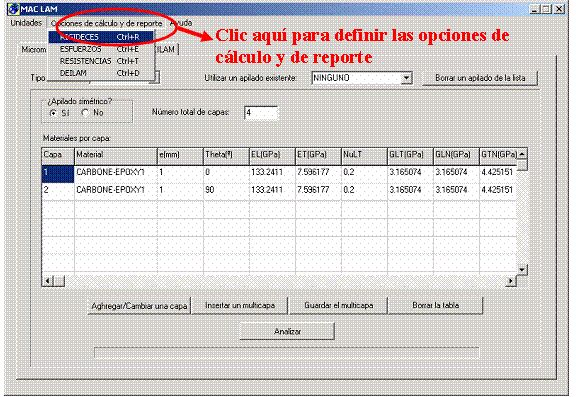Click the table's scroll down arrow
The image size is (576, 397).
click(522, 270)
